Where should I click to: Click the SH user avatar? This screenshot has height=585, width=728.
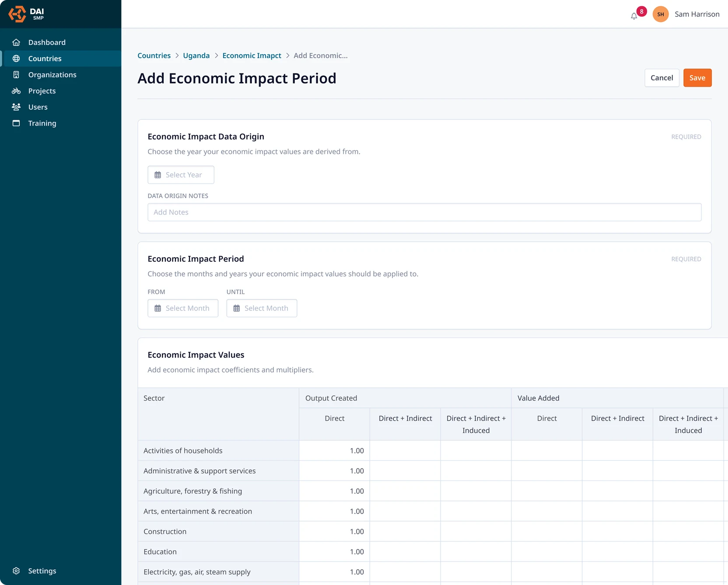661,14
